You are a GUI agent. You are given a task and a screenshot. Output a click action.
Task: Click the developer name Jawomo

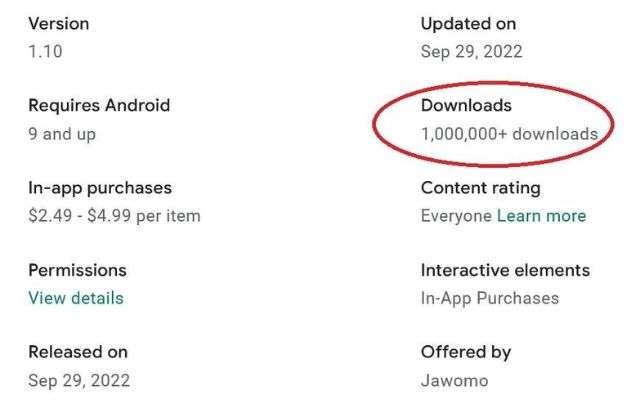pos(454,380)
